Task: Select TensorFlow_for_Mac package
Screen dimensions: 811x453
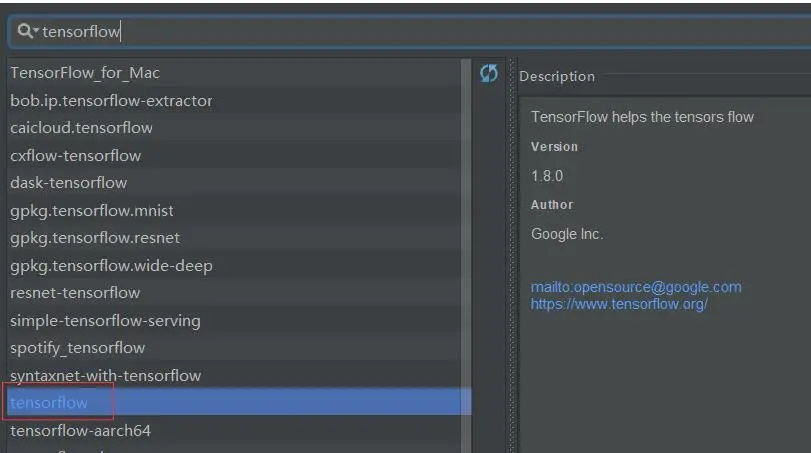Action: [234, 73]
